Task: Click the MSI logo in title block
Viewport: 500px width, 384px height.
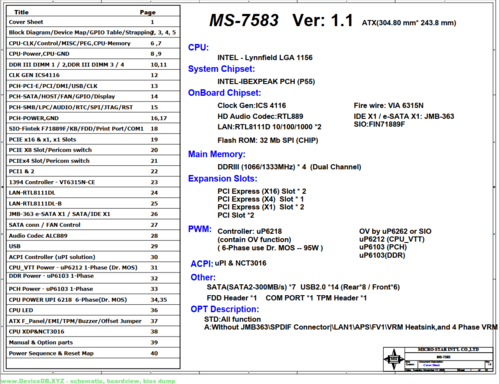Action: point(394,359)
